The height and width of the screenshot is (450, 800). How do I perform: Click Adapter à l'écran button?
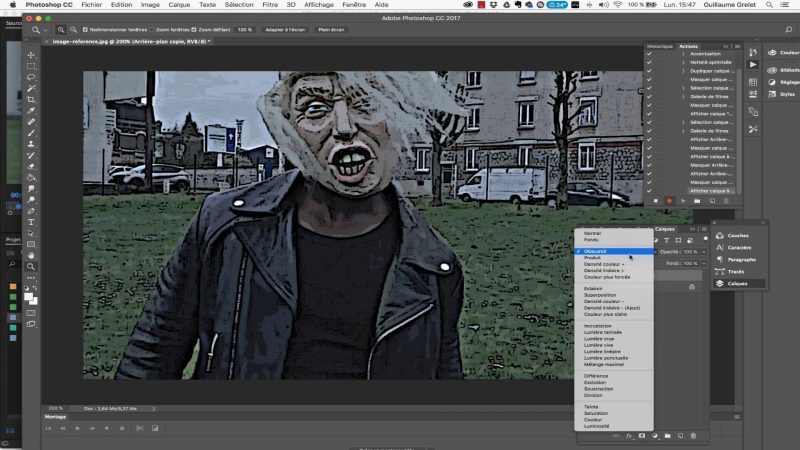[x=285, y=30]
